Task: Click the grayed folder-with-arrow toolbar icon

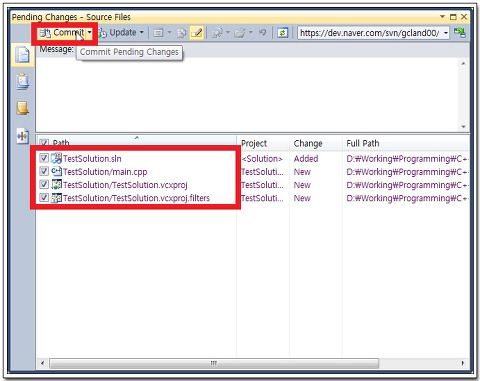Action: click(240, 33)
